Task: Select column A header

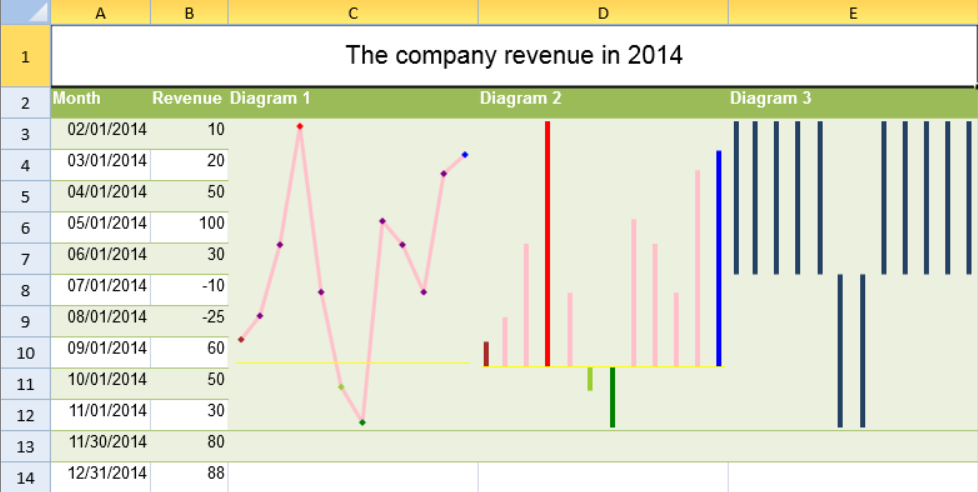Action: [x=100, y=12]
